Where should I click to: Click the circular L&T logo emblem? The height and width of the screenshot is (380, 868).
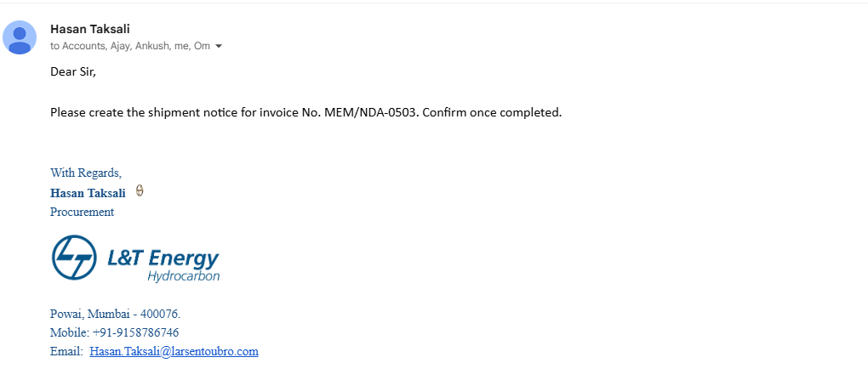point(74,258)
